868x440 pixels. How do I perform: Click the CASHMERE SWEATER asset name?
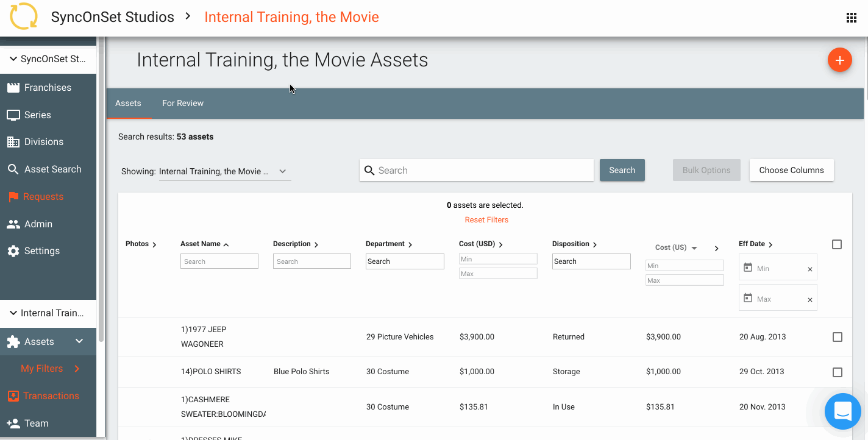223,407
